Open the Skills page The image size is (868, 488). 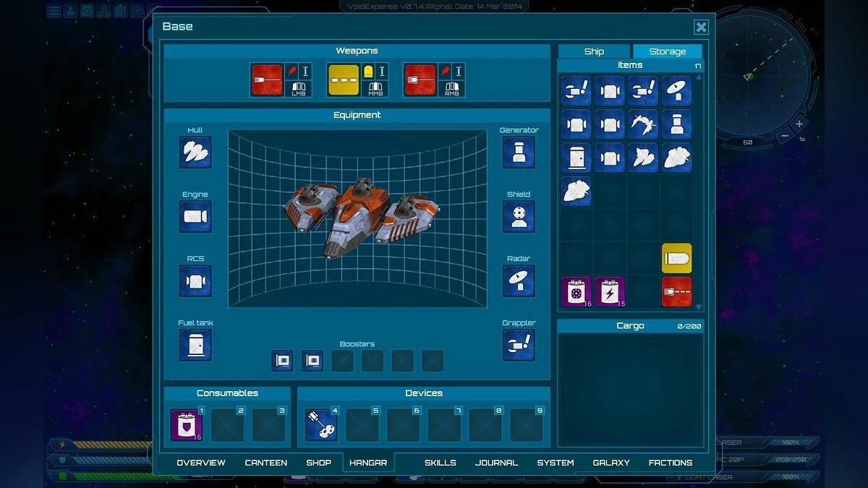click(440, 463)
